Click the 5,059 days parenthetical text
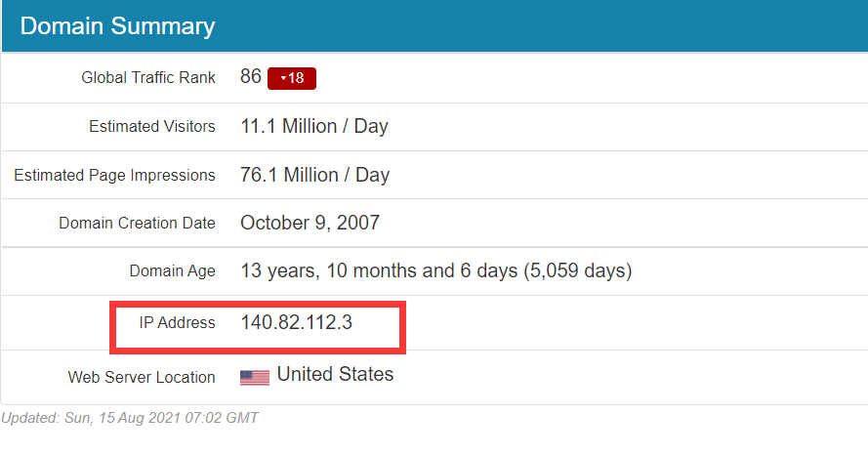 pyautogui.click(x=577, y=271)
